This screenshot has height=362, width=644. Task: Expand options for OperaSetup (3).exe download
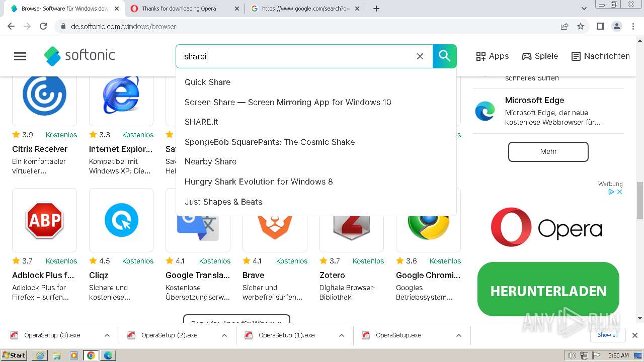(x=107, y=335)
